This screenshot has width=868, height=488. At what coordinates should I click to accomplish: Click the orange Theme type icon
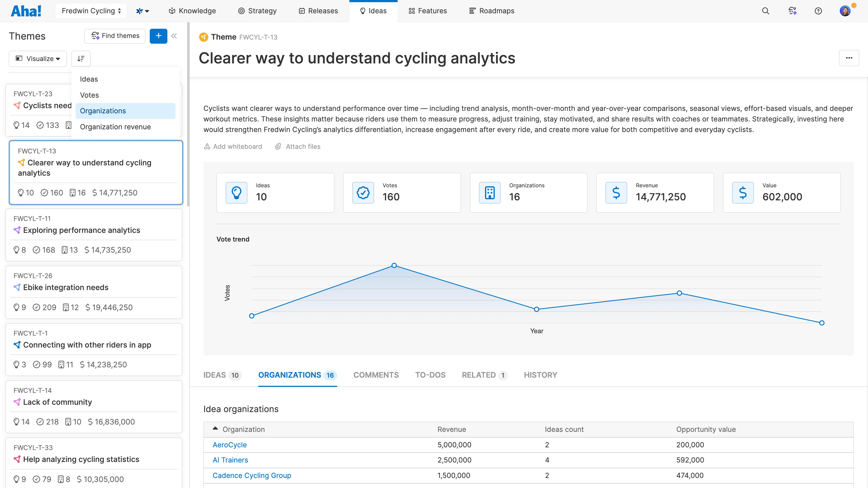pyautogui.click(x=203, y=37)
